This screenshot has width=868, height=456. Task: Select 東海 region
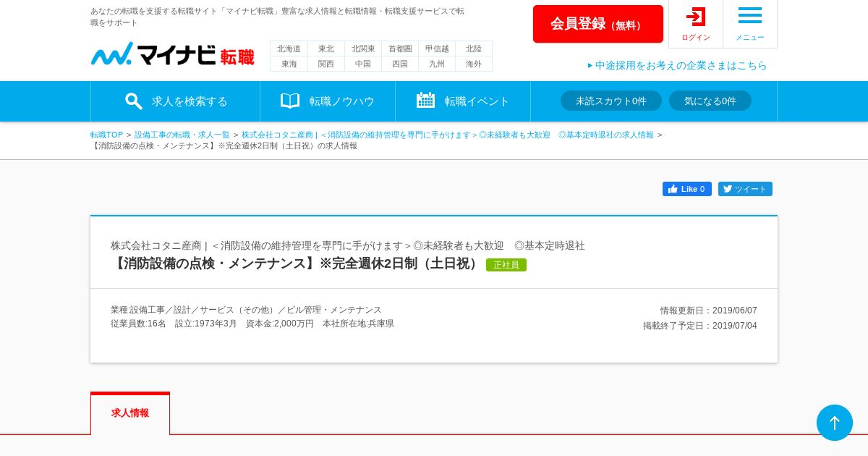289,64
